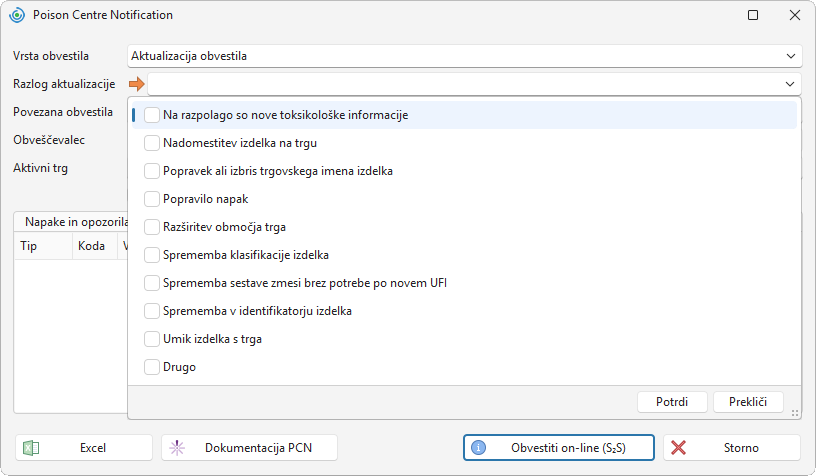Close the Poison Centre Notification window
This screenshot has width=816, height=476.
pos(795,15)
